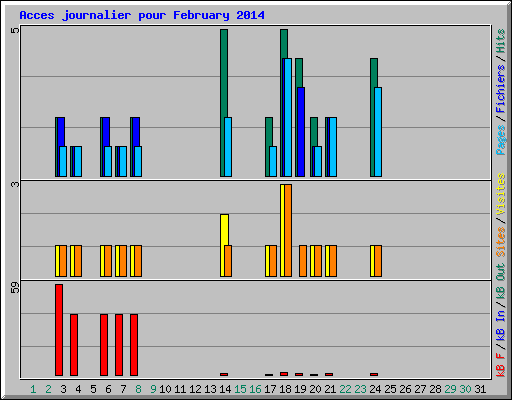Click day number 3 on the bottom axis
Viewport: 512px width, 400px height.
(63, 389)
